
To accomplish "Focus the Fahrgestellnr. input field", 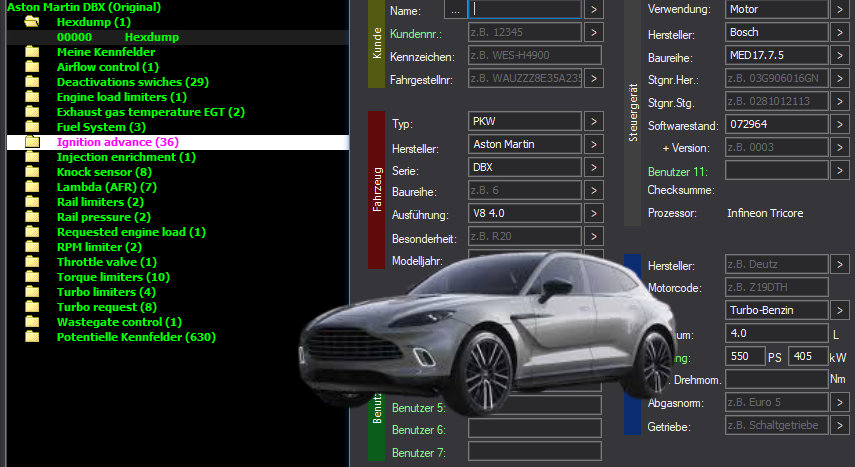I will tap(525, 78).
